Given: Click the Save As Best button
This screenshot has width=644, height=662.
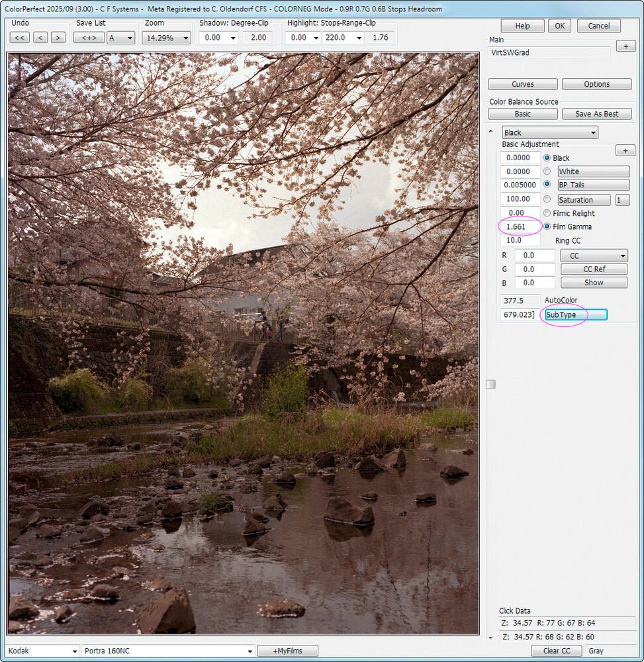Looking at the screenshot, I should click(x=596, y=113).
